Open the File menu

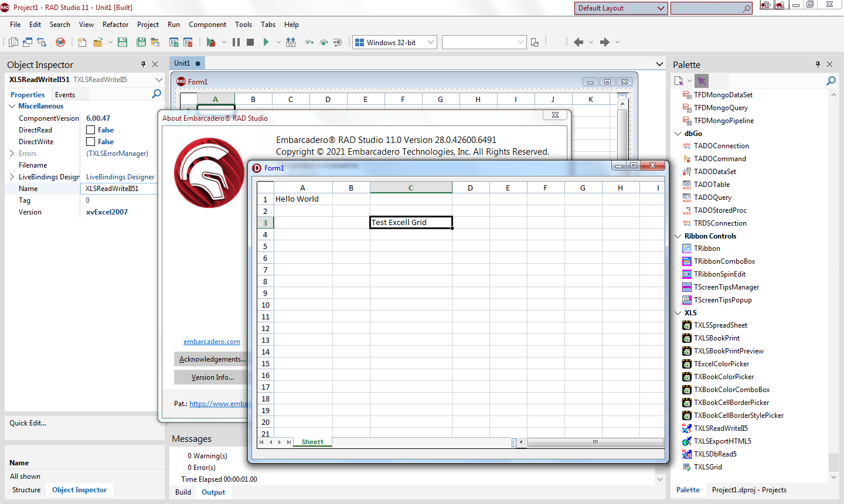(x=15, y=25)
